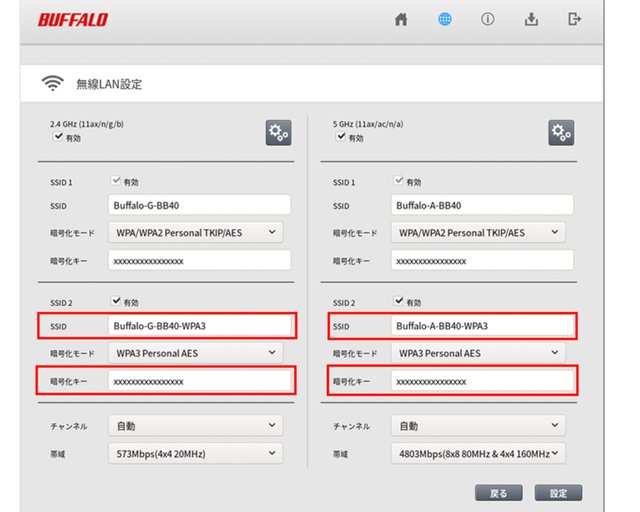Expand the 4803Mbps bandwidth dropdown

478,453
